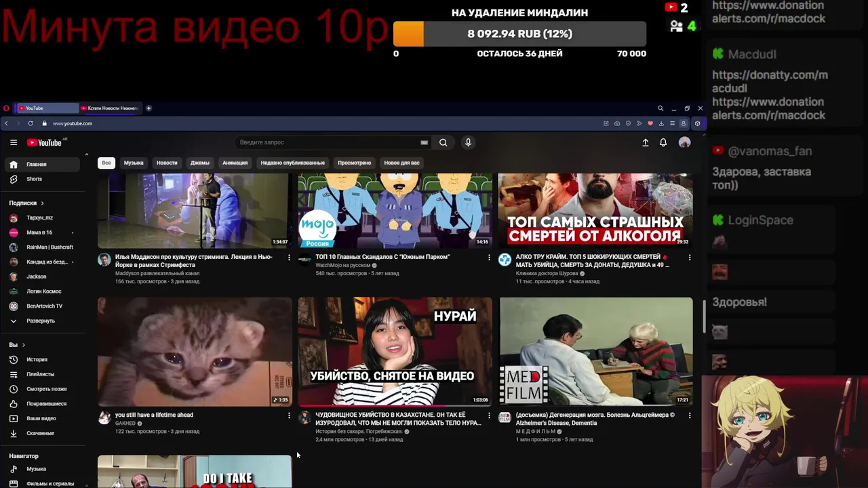The image size is (868, 488).
Task: Open the BenArtovich TV subscription
Action: pyautogui.click(x=42, y=306)
